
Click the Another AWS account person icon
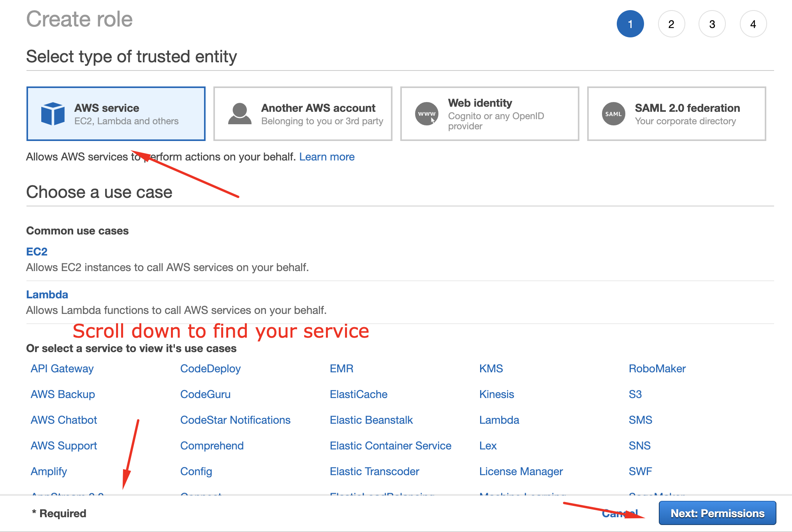240,114
